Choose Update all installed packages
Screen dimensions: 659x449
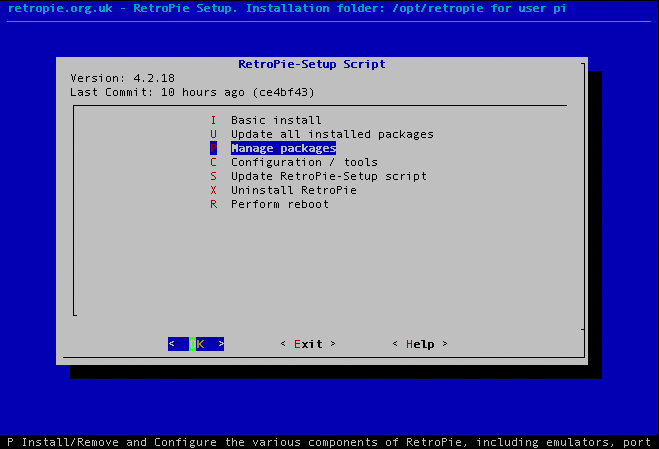coord(332,134)
